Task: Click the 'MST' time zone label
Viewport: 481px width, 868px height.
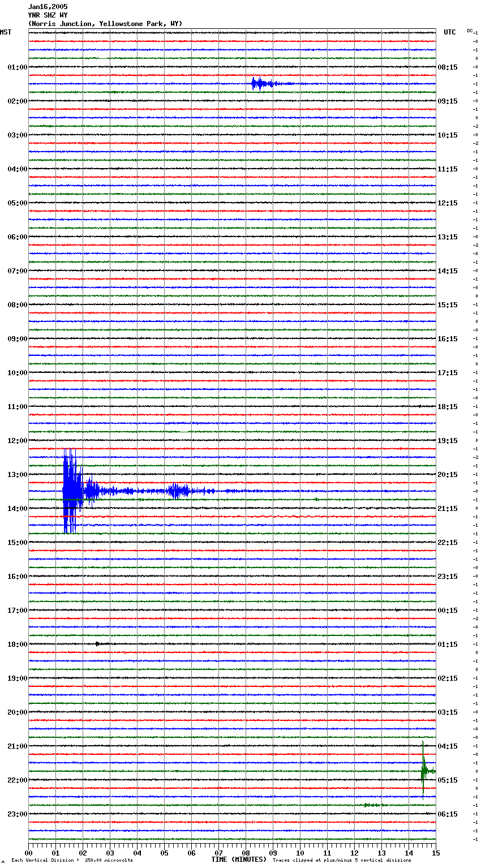Action: [x=6, y=32]
